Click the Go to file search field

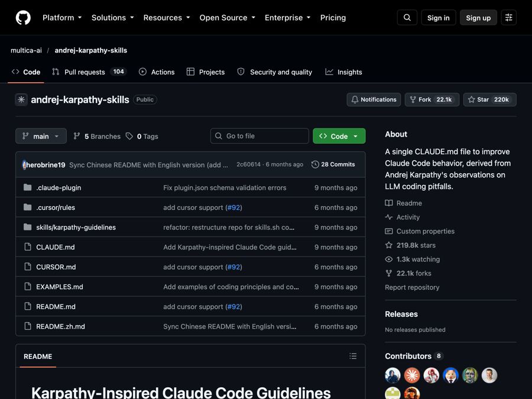[259, 136]
